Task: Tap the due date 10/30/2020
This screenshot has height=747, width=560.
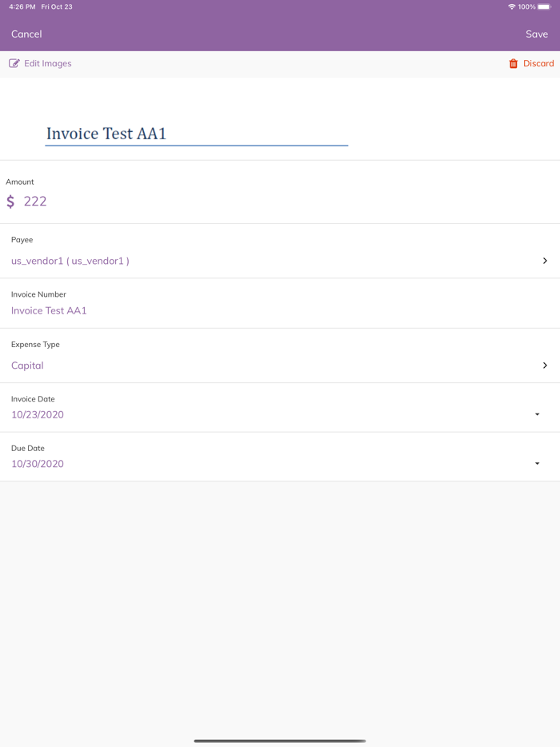Action: coord(38,464)
